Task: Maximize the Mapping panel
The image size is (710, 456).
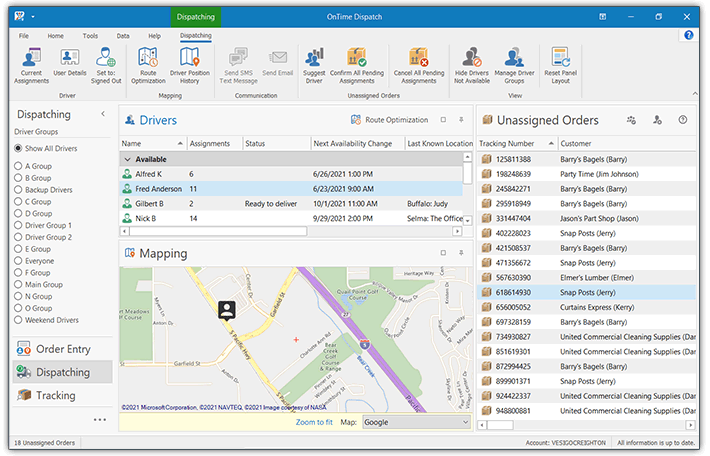Action: (x=443, y=253)
